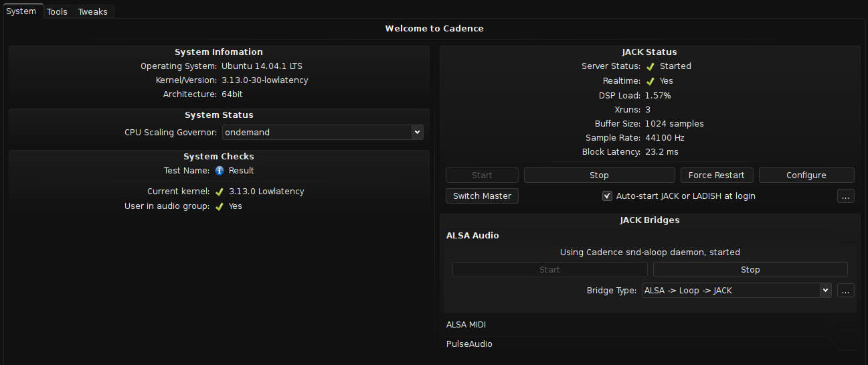Viewport: 868px width, 365px height.
Task: Stop the ALSA Audio bridge
Action: [x=750, y=270]
